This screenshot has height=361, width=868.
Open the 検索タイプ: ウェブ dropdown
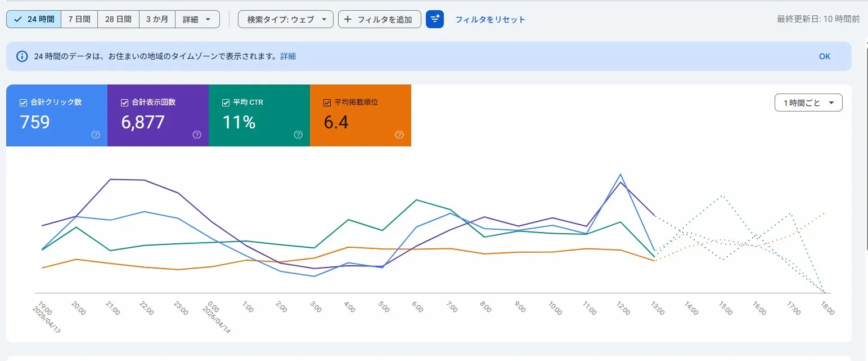click(286, 19)
